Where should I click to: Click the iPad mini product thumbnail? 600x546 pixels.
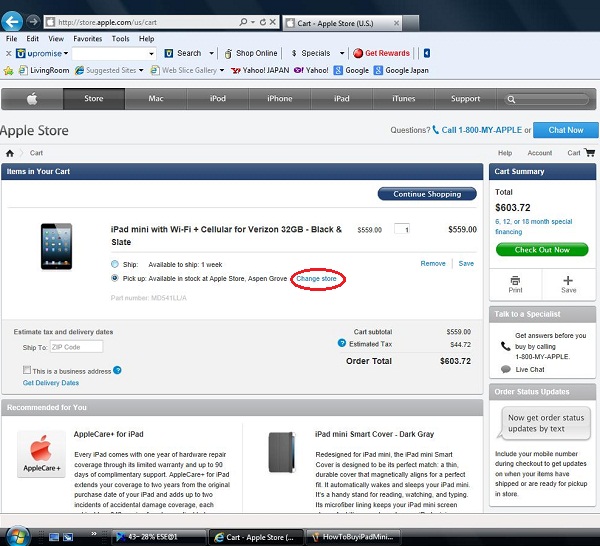[56, 246]
